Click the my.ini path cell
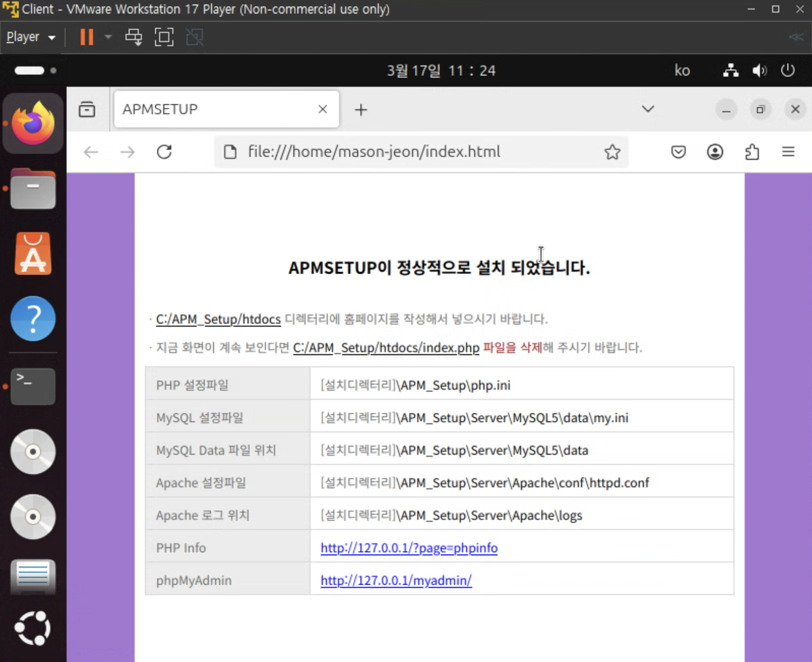Image resolution: width=812 pixels, height=662 pixels. (x=522, y=416)
